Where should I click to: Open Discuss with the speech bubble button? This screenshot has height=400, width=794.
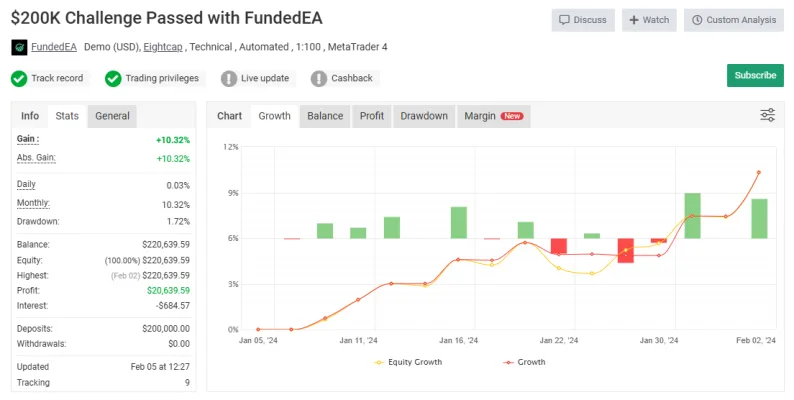[x=583, y=20]
